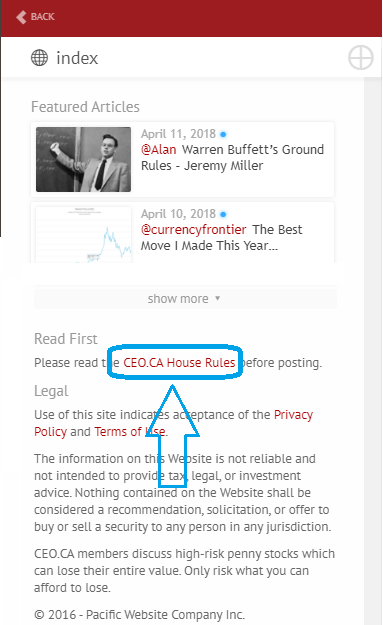383x625 pixels.
Task: Click the vertical scrollbar on right
Action: pyautogui.click(x=373, y=351)
